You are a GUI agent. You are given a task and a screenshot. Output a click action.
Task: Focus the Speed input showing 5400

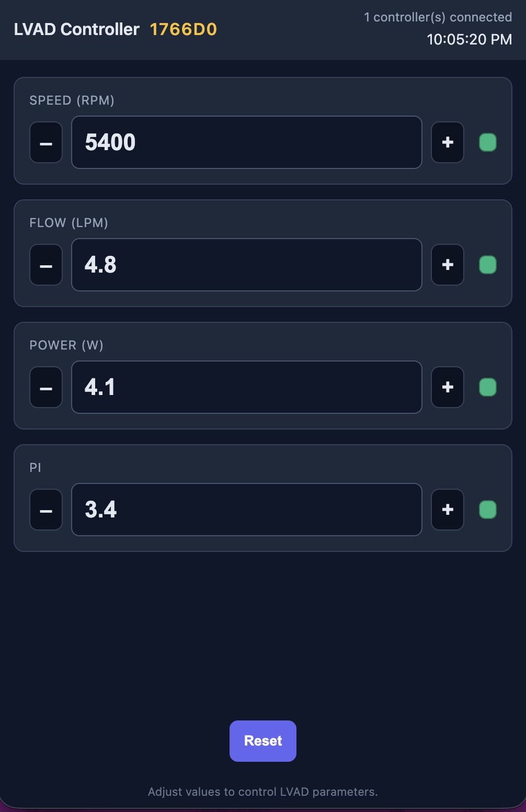pos(247,142)
